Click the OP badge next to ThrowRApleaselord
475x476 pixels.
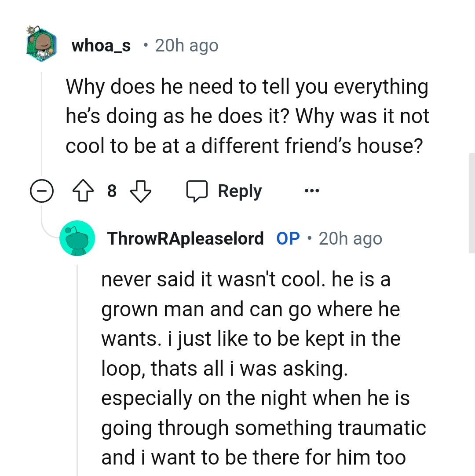(288, 238)
